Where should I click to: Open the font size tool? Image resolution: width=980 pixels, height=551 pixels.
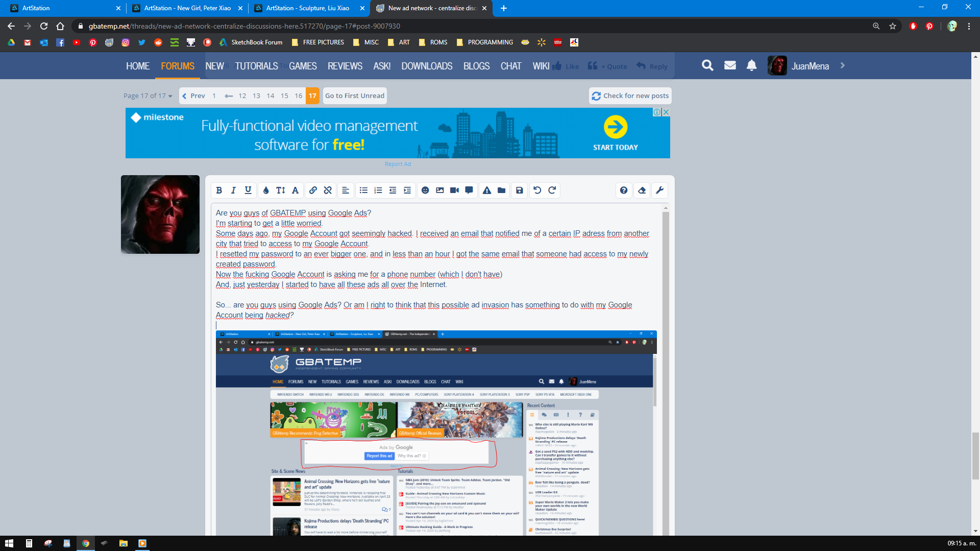(281, 190)
